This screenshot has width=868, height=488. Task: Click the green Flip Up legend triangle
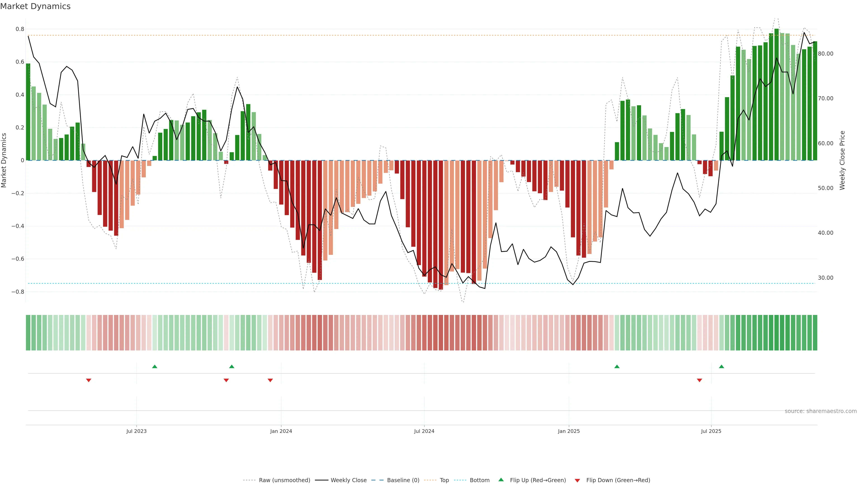tap(501, 480)
